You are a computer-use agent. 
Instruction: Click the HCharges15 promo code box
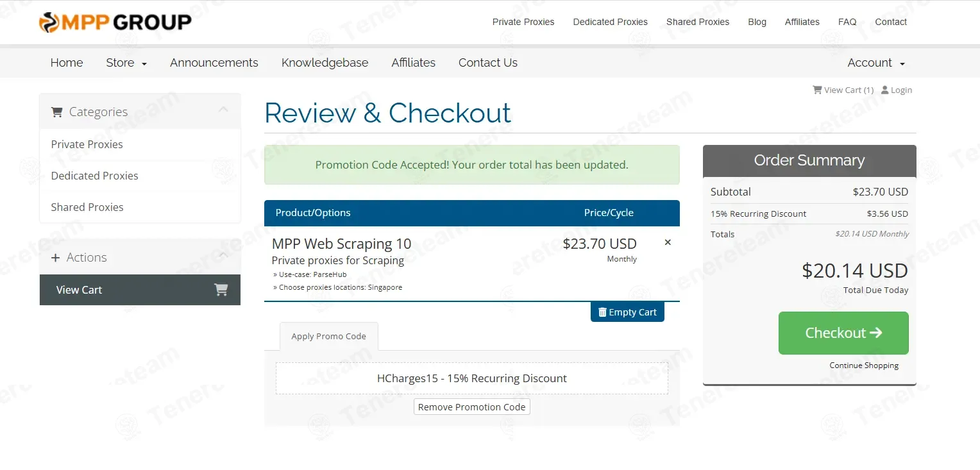click(x=472, y=378)
